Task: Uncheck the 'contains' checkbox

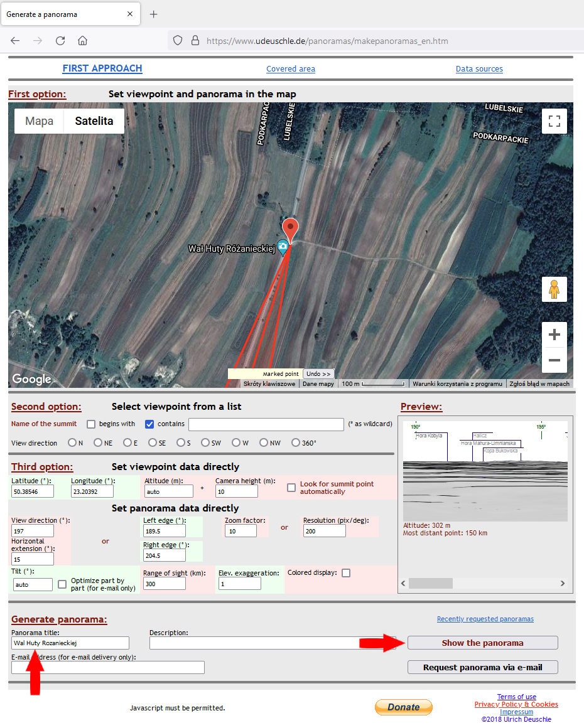Action: [149, 424]
